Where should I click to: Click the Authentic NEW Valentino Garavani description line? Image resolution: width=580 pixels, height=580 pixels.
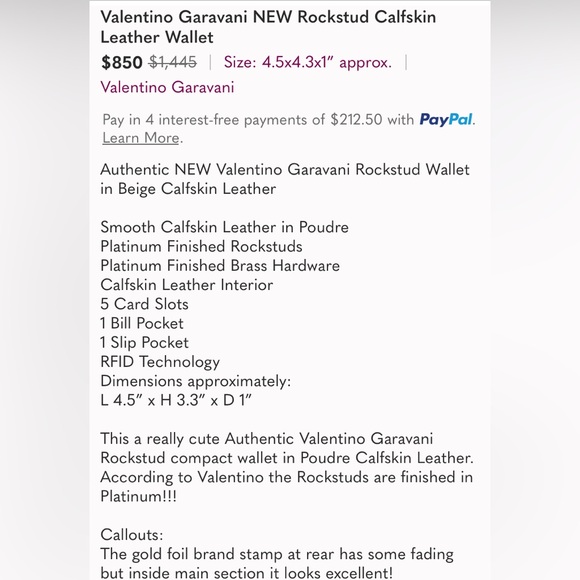coord(285,179)
